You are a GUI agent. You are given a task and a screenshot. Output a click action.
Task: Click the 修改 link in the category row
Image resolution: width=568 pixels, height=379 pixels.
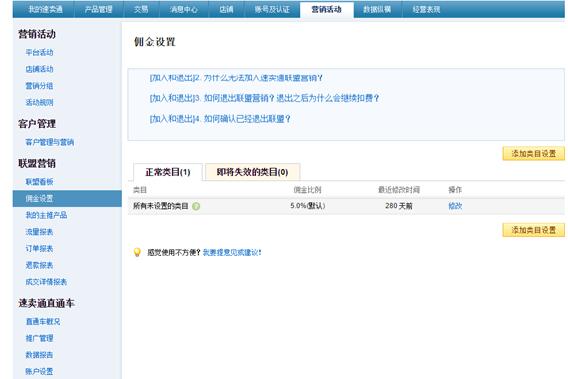(x=455, y=206)
